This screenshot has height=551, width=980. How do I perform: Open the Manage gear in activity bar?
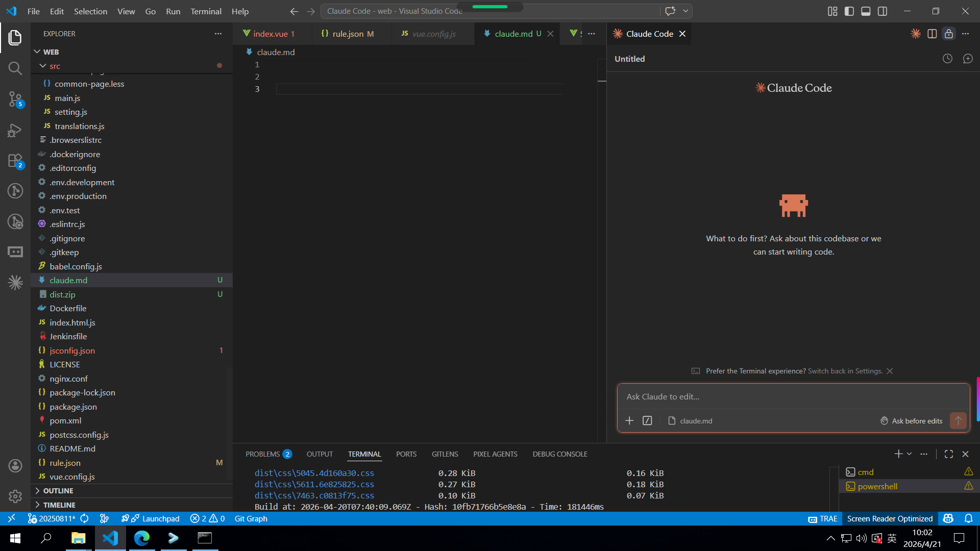pos(15,496)
